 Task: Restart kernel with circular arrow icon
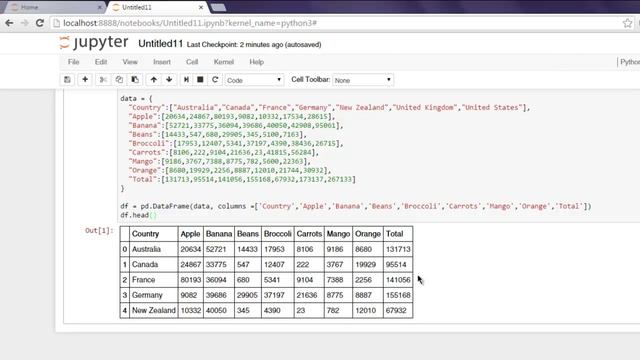coord(215,80)
